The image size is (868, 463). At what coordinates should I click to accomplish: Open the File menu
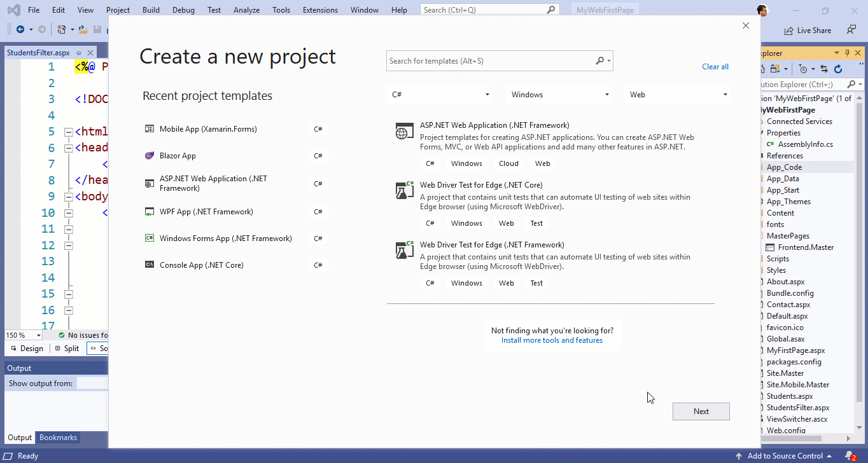34,10
